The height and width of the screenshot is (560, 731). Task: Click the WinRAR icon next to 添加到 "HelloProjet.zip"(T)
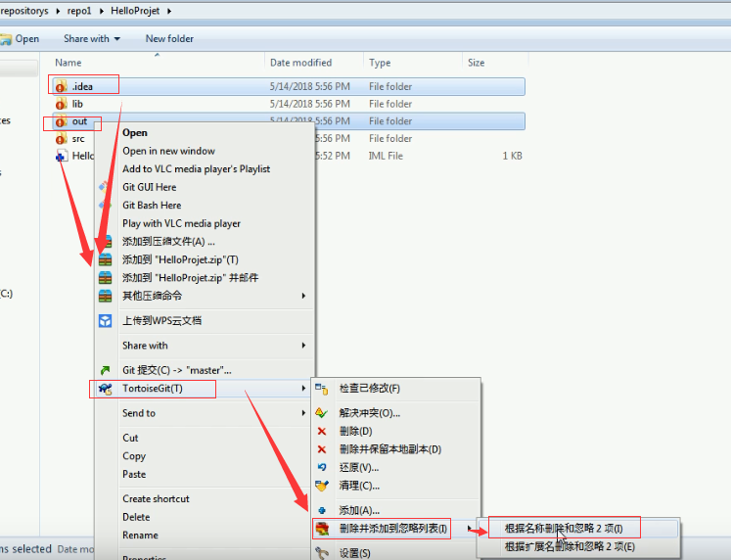[x=106, y=259]
